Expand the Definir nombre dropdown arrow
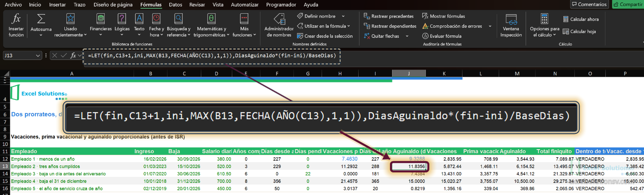The height and width of the screenshot is (195, 644). (x=343, y=16)
